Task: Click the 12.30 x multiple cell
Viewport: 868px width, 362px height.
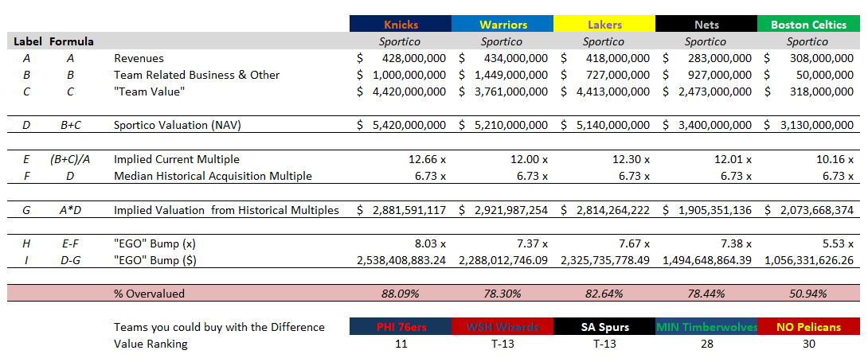Action: pyautogui.click(x=630, y=159)
